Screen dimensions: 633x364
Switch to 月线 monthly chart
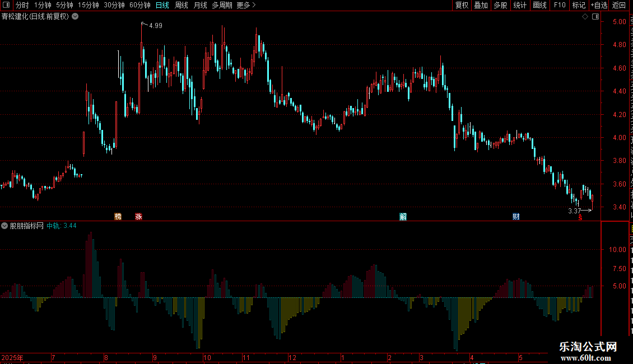click(x=200, y=5)
